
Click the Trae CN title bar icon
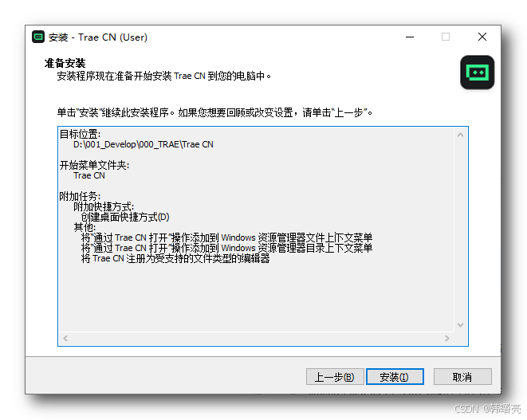[x=38, y=37]
